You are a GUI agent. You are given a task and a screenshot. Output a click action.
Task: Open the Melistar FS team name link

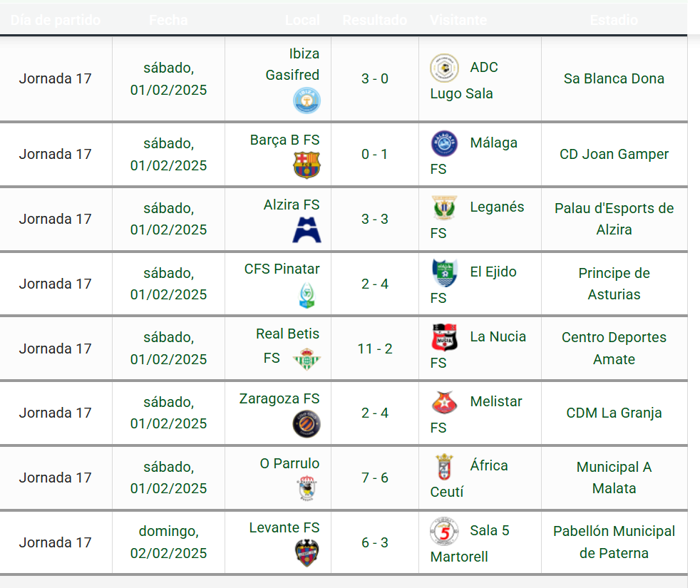click(x=476, y=414)
